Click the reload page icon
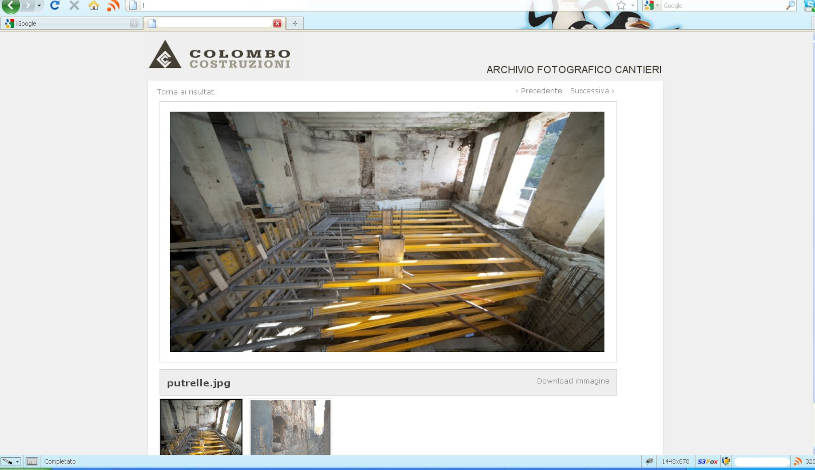Image resolution: width=815 pixels, height=470 pixels. click(x=55, y=6)
